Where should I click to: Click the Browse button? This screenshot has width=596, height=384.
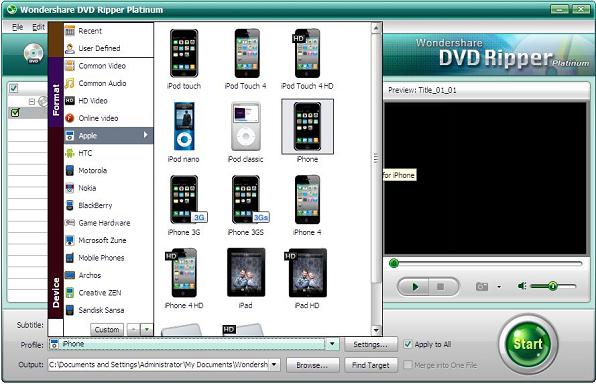pos(312,365)
